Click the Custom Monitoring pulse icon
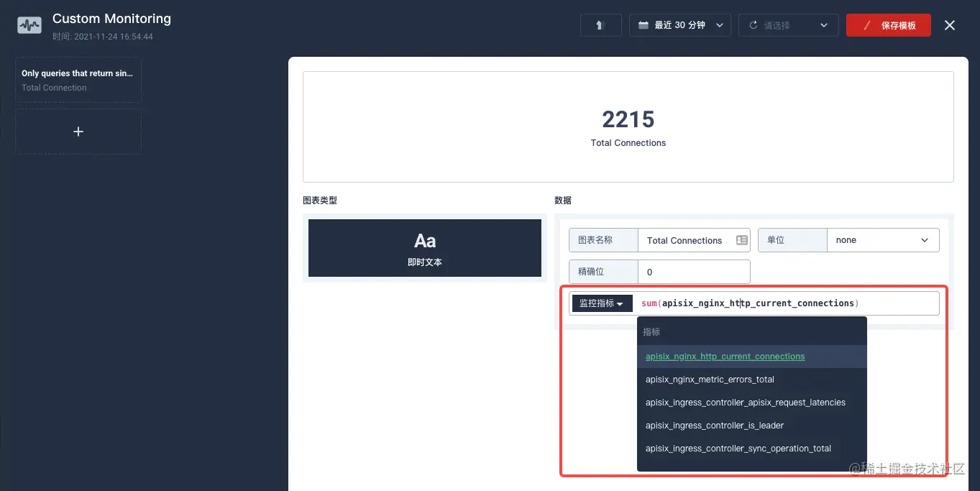980x491 pixels. tap(29, 25)
